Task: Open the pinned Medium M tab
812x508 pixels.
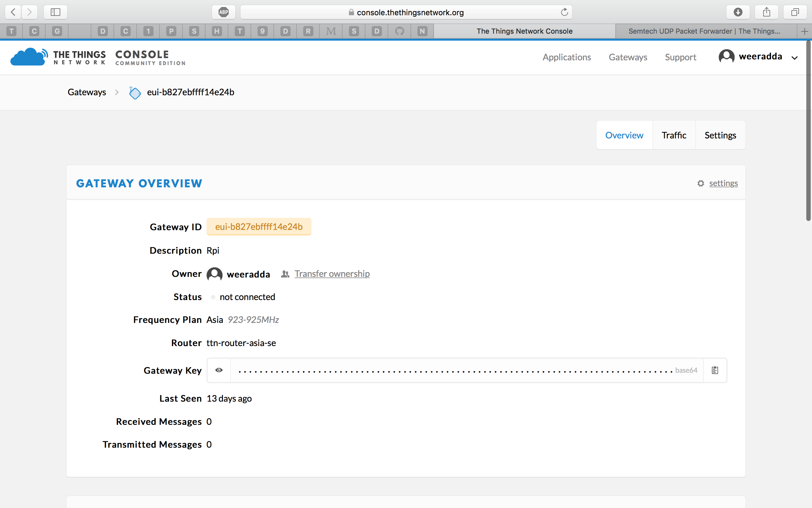Action: [x=331, y=31]
